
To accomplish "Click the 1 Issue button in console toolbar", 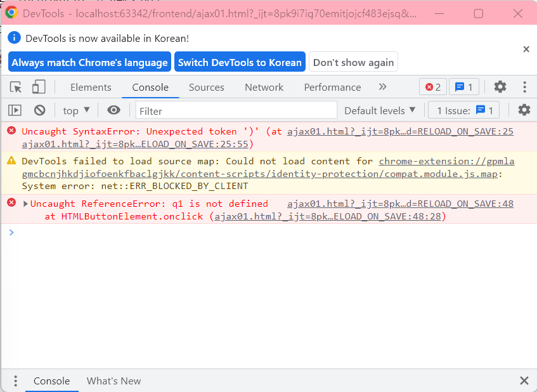I will pos(463,110).
